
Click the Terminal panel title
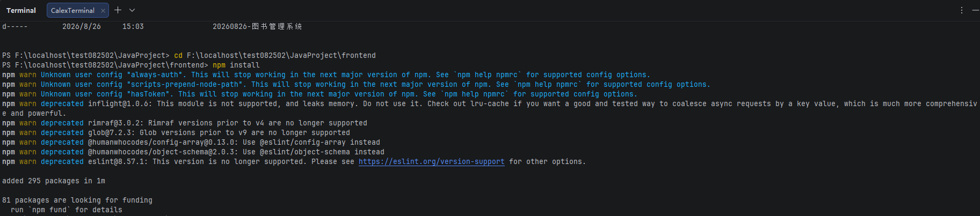pyautogui.click(x=21, y=10)
